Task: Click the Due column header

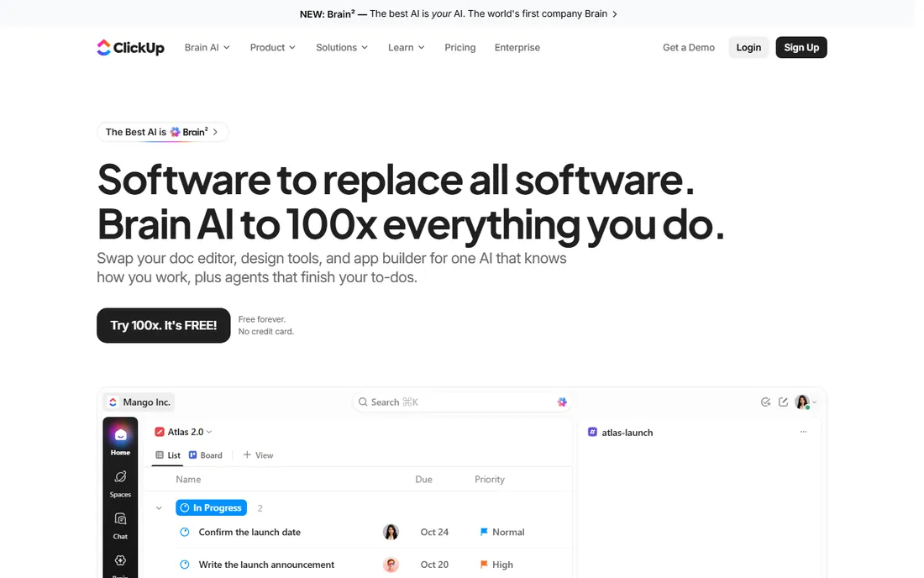Action: 423,479
